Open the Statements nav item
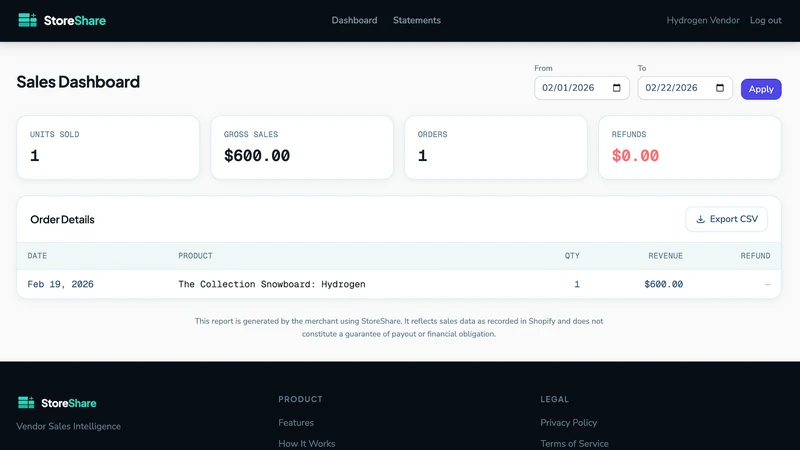Image resolution: width=800 pixels, height=450 pixels. pos(416,20)
